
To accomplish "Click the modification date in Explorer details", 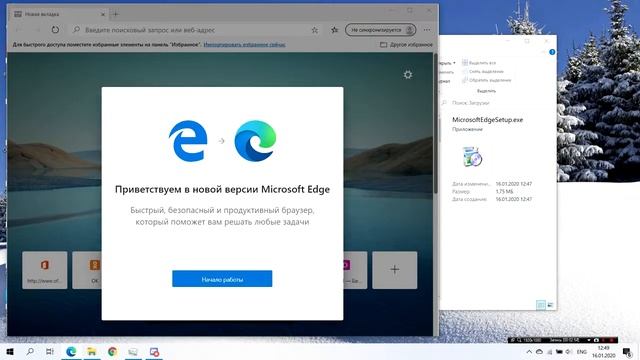I will pos(514,184).
